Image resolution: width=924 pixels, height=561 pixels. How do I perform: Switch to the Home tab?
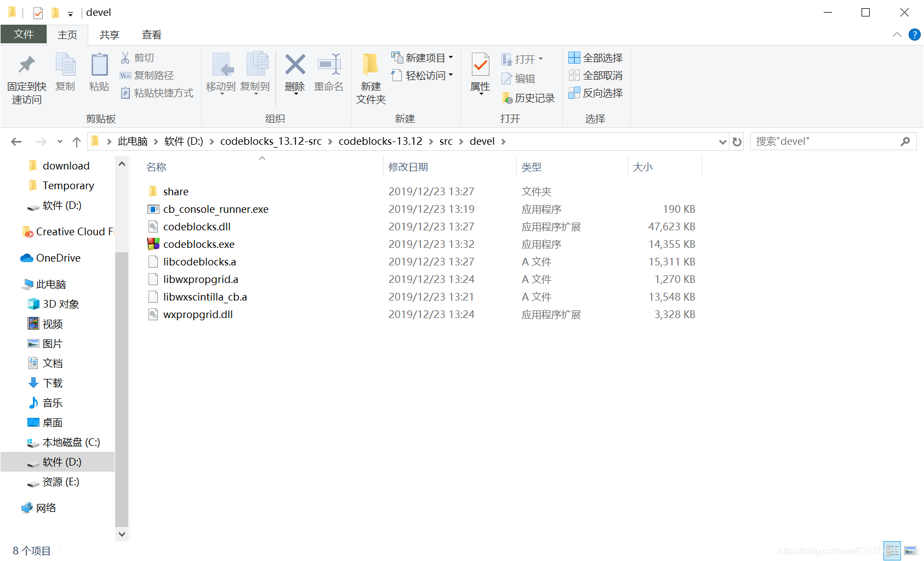tap(67, 35)
